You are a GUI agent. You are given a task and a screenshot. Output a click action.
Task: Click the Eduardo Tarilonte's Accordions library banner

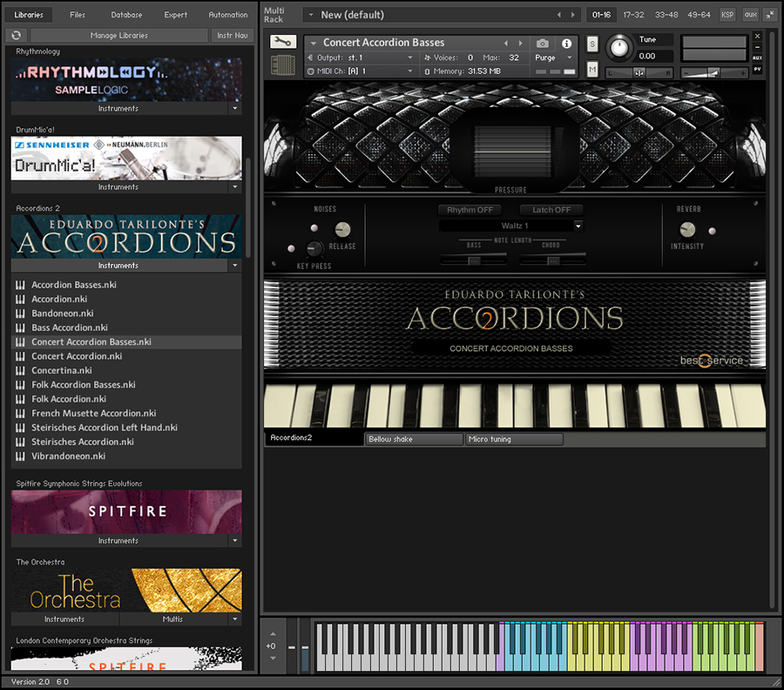126,236
